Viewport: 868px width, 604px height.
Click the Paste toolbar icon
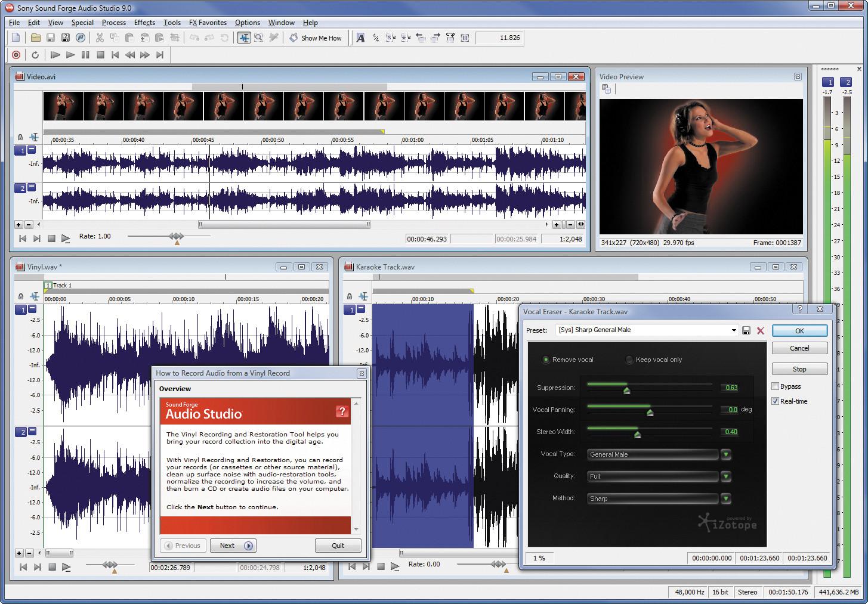(x=129, y=38)
